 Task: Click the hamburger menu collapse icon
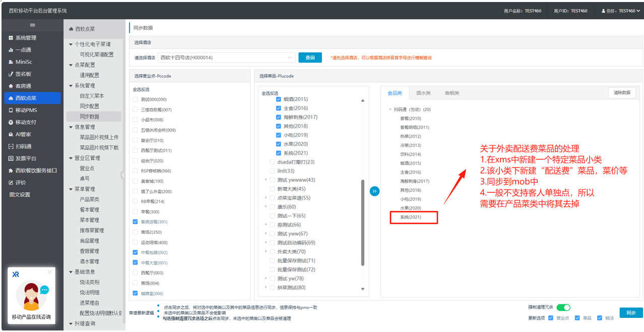[32, 25]
